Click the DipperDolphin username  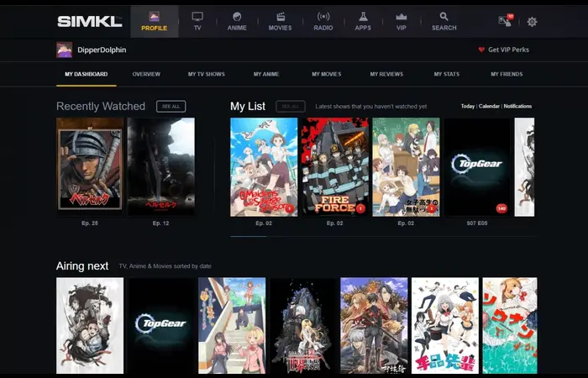pyautogui.click(x=102, y=50)
